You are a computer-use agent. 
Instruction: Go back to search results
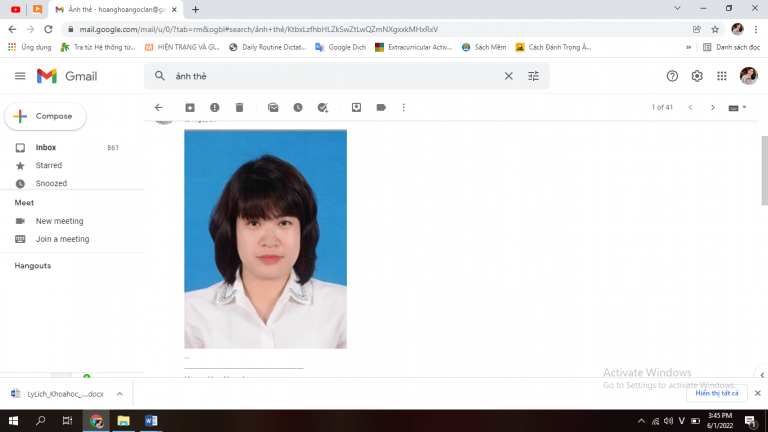158,107
